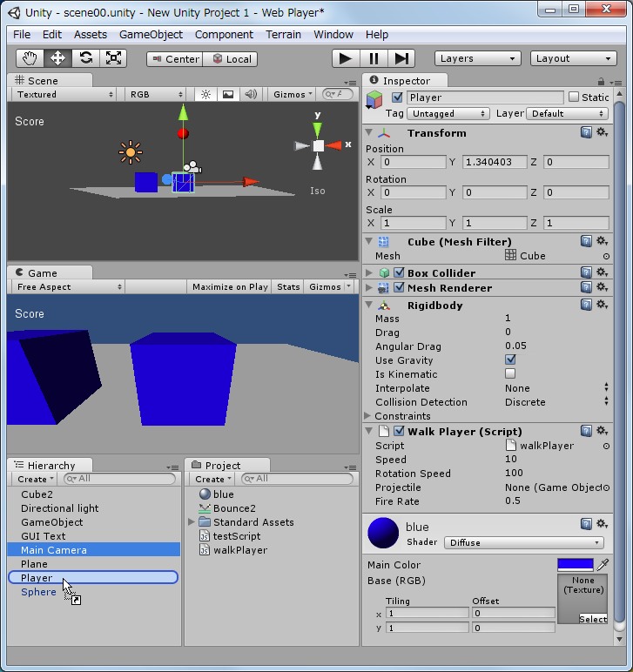Select the Scale tool in toolbar
Screen dimensions: 633x672
[x=114, y=58]
